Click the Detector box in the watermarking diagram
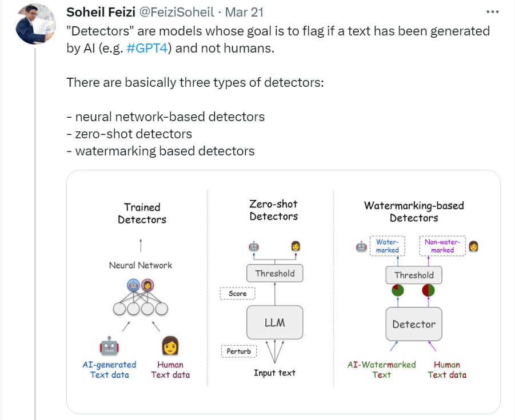Image resolution: width=515 pixels, height=420 pixels. pyautogui.click(x=414, y=324)
